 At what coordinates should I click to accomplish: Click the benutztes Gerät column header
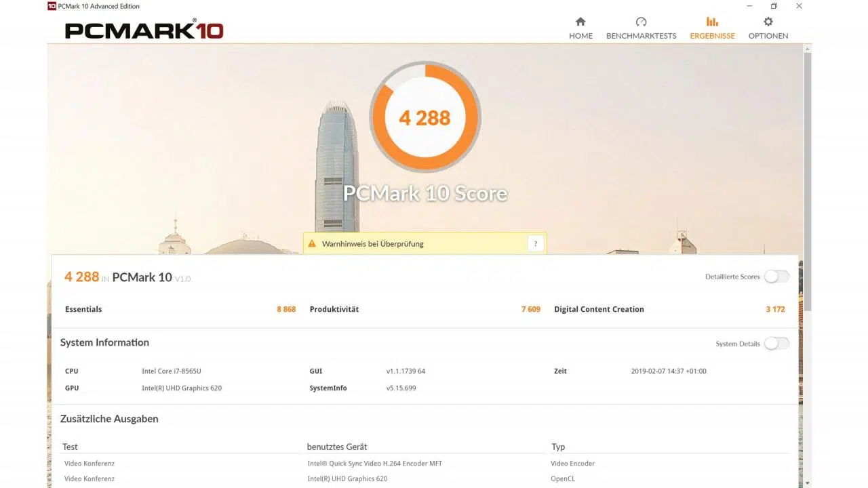coord(337,447)
